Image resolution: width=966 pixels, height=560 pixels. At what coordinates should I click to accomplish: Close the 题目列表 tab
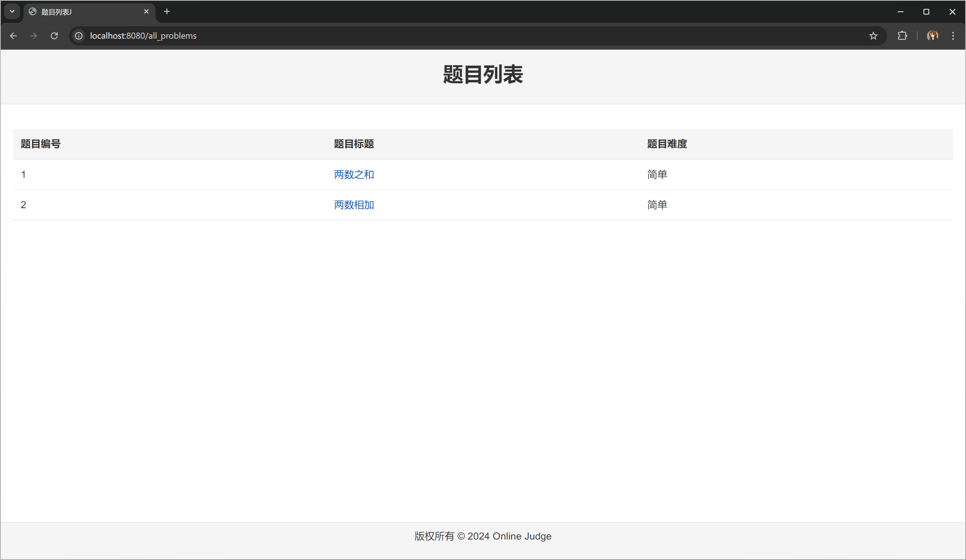[146, 12]
